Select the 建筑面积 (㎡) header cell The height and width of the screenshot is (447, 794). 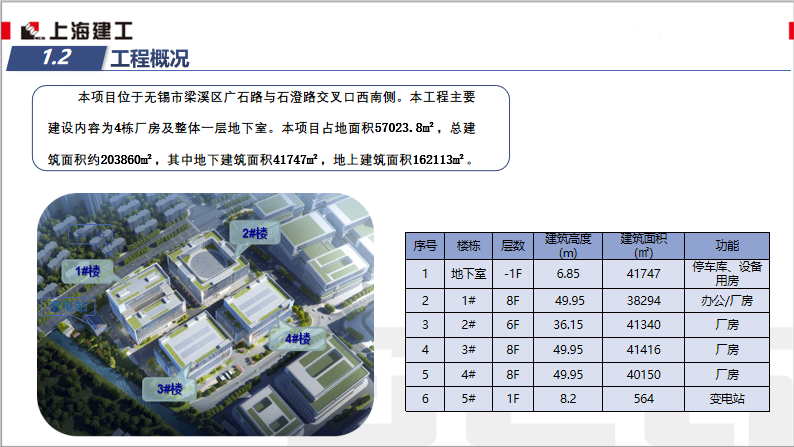(x=643, y=245)
